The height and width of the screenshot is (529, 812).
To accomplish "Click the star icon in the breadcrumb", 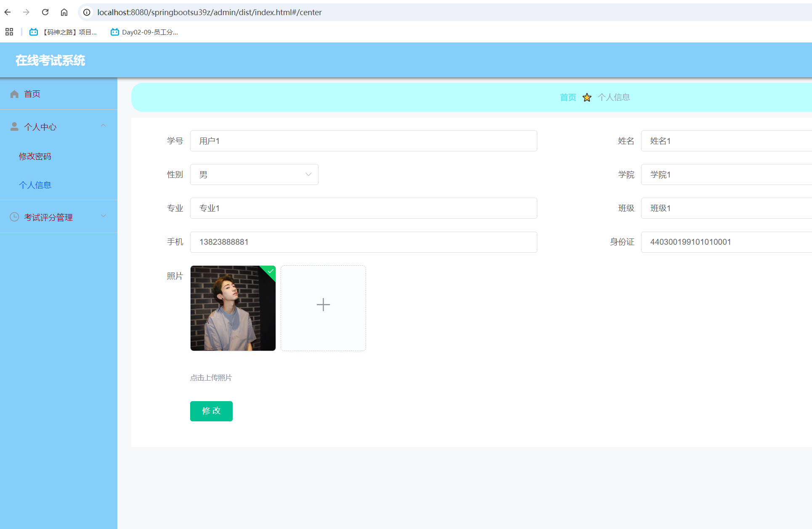I will click(x=587, y=98).
